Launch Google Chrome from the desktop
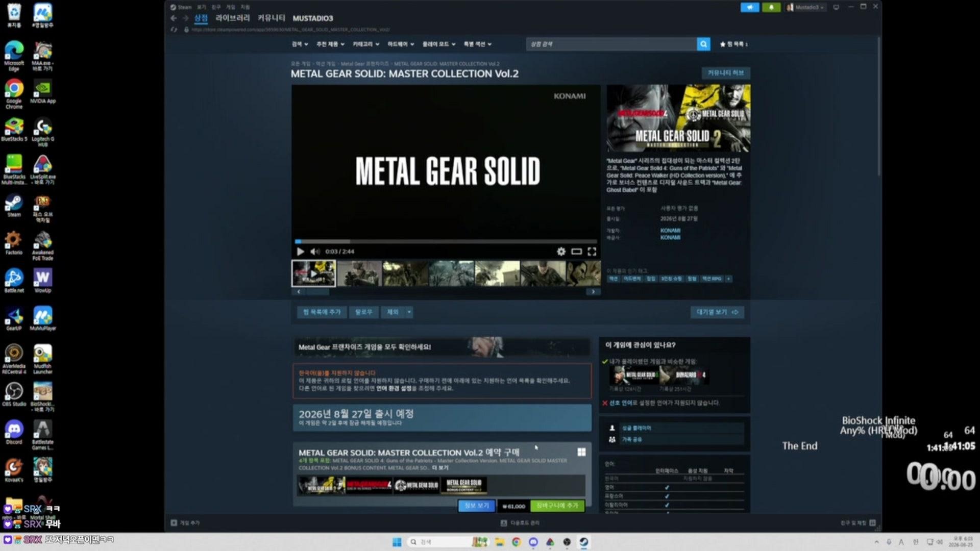 (x=14, y=94)
